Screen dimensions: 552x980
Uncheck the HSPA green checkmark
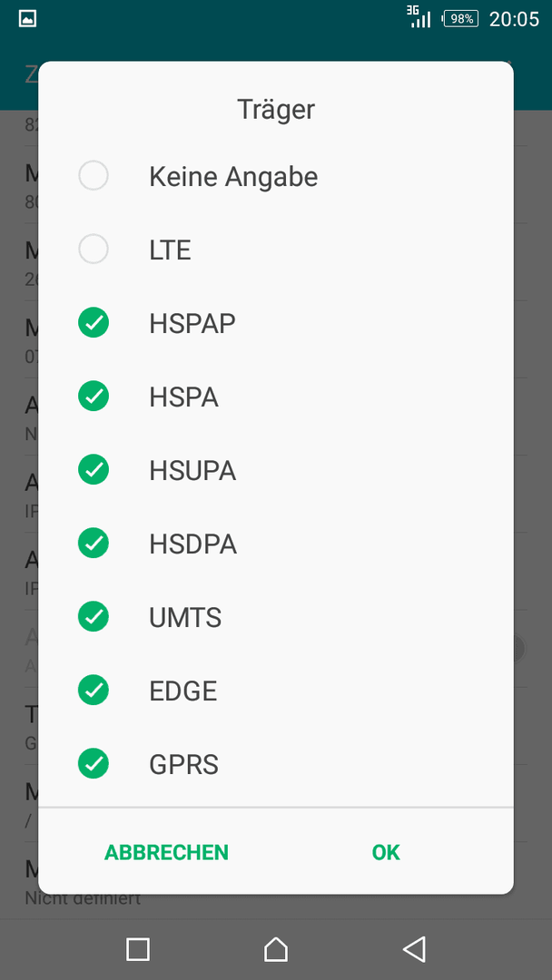click(94, 397)
